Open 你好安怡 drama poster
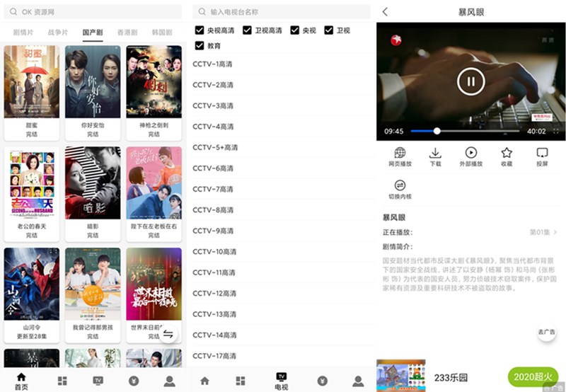Screen dimensions: 566x392 93,81
